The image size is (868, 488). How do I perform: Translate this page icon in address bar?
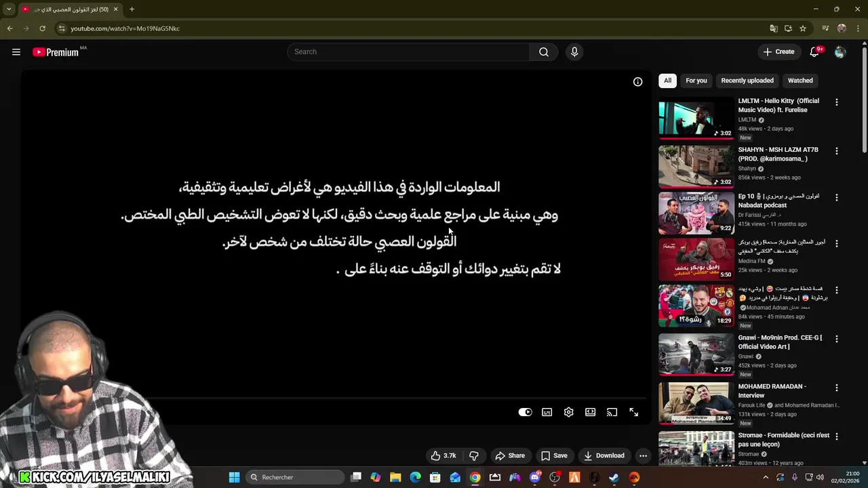pyautogui.click(x=774, y=28)
